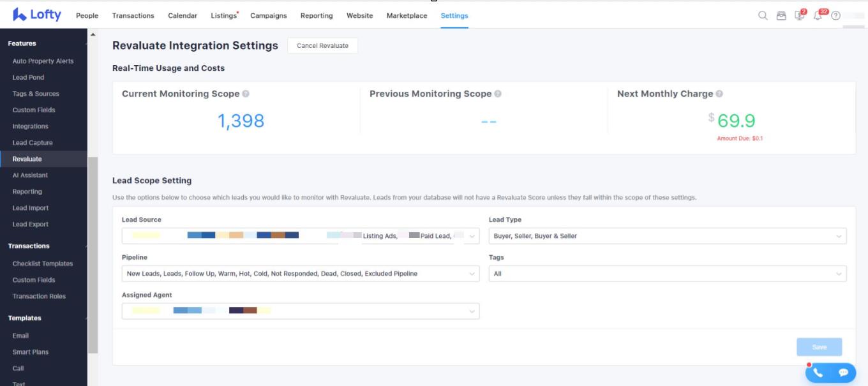Click the Lead Scope Setting heading

(152, 181)
